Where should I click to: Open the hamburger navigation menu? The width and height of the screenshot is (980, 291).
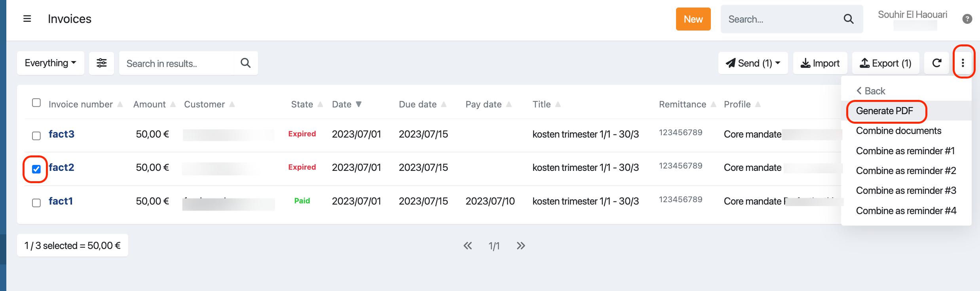(x=27, y=19)
